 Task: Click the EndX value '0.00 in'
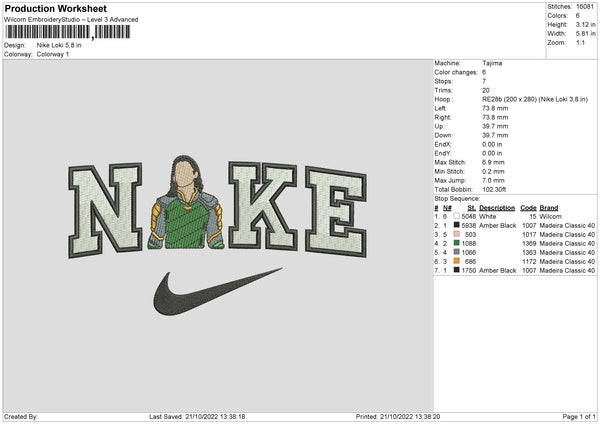[x=492, y=144]
